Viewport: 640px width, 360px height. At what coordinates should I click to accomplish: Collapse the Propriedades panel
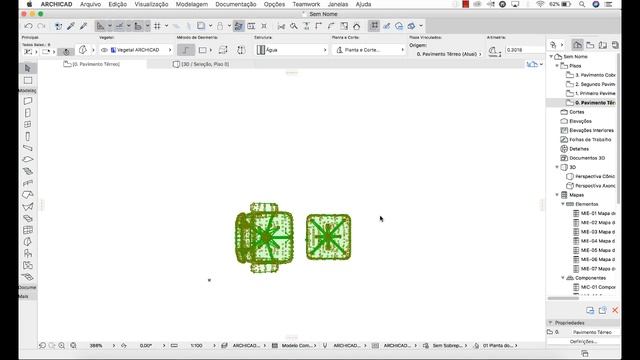click(551, 323)
